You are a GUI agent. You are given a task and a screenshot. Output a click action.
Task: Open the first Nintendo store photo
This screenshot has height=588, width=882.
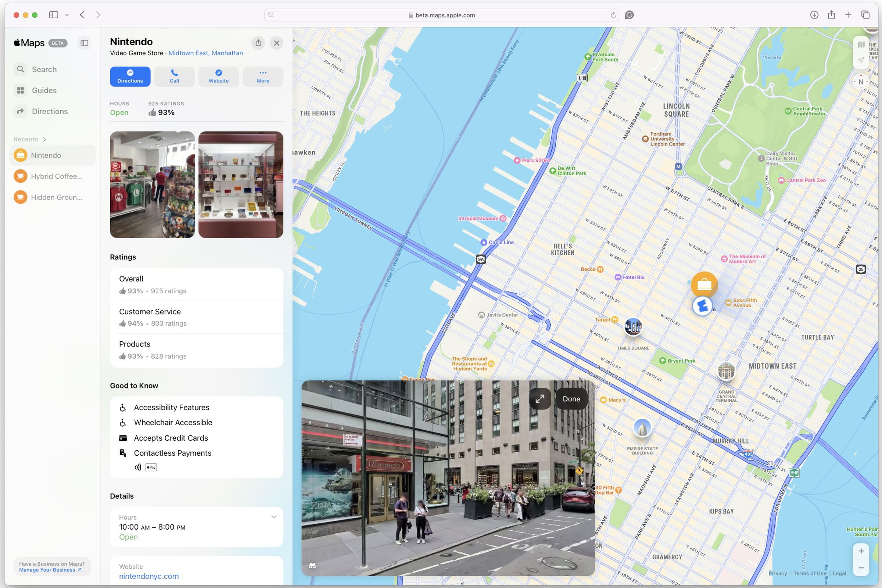coord(152,184)
